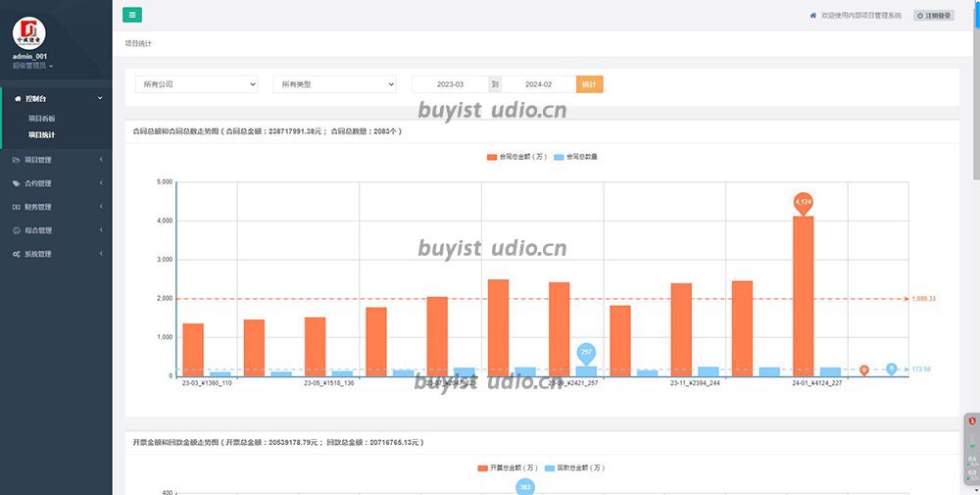The image size is (980, 495).
Task: Click the tag icon next to 合约管理
Action: (16, 183)
